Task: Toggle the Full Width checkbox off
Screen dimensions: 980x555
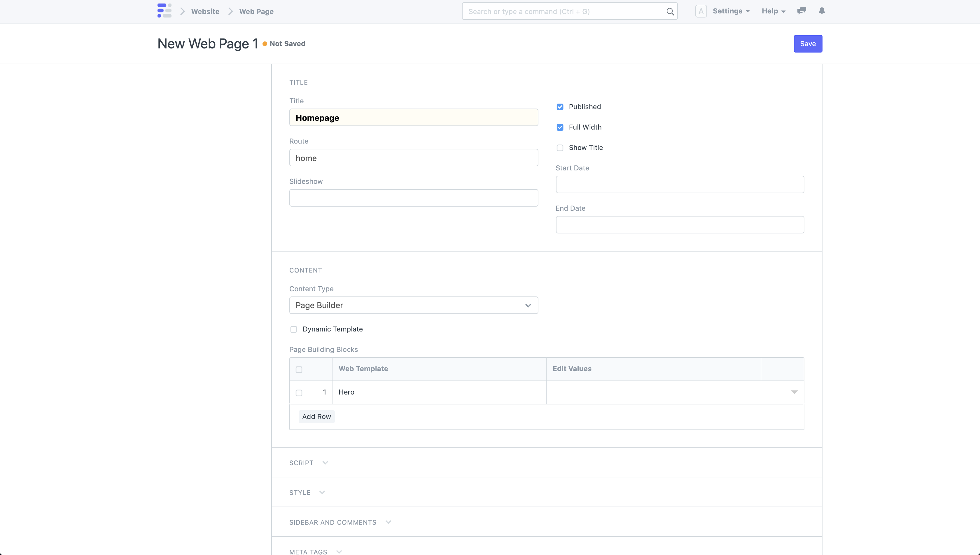Action: [560, 127]
